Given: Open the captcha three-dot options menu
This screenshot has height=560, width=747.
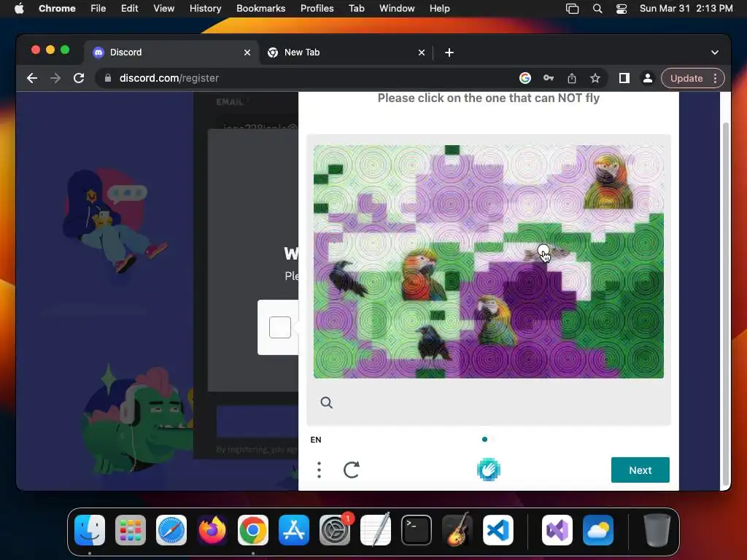Looking at the screenshot, I should tap(320, 470).
